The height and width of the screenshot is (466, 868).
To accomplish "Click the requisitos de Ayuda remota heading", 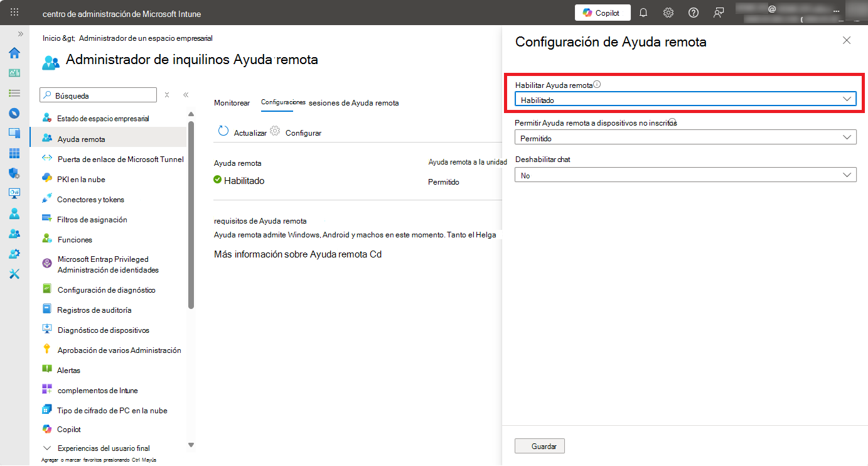I will 260,220.
